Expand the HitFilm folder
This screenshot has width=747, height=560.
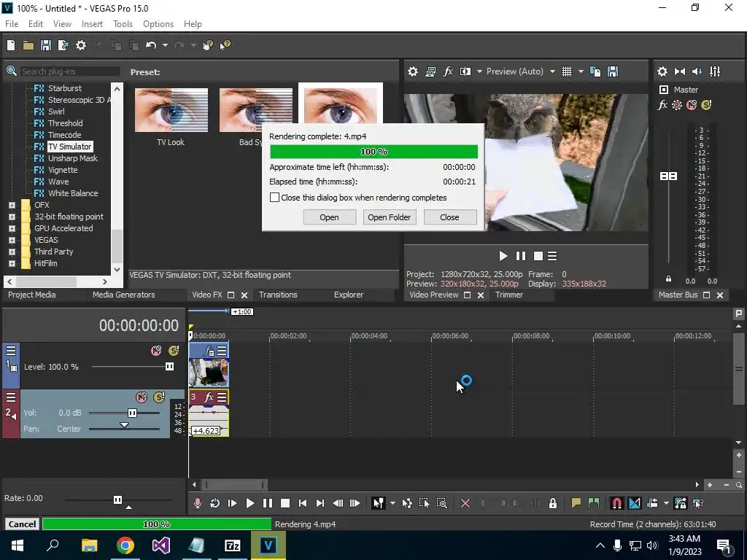pyautogui.click(x=12, y=263)
